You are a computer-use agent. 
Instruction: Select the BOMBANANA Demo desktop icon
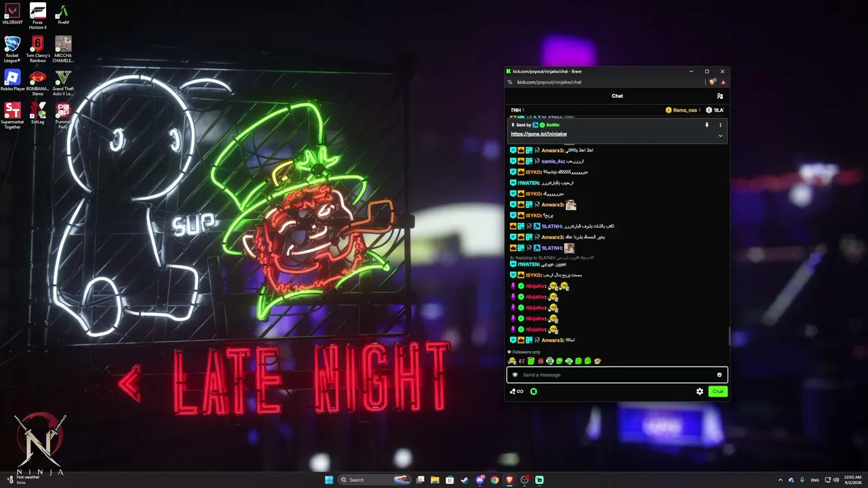(x=38, y=83)
